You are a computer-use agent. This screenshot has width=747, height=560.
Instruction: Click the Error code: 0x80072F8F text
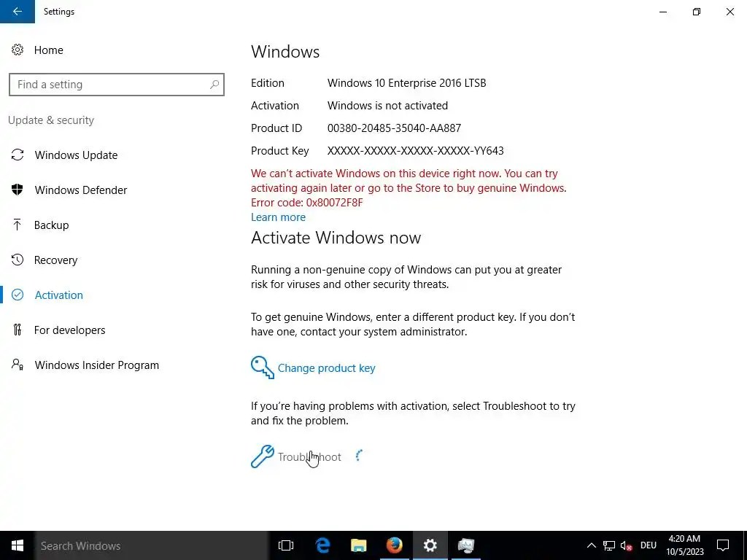(x=307, y=203)
